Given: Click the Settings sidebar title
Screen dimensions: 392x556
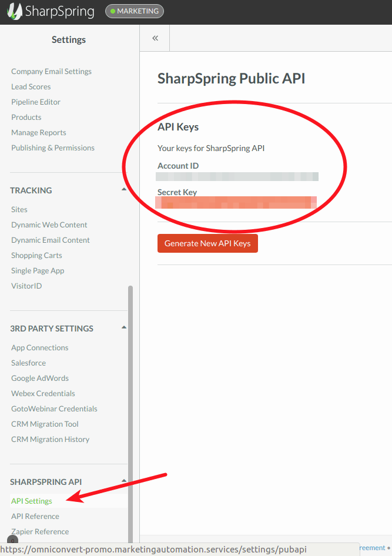Looking at the screenshot, I should click(x=69, y=39).
